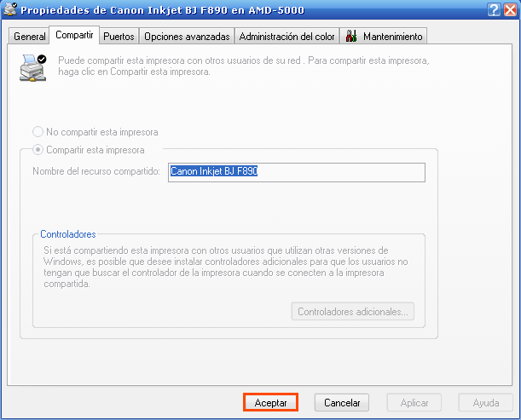Screen dimensions: 521x420
Task: Confirm with the Aceptar button
Action: [x=270, y=402]
